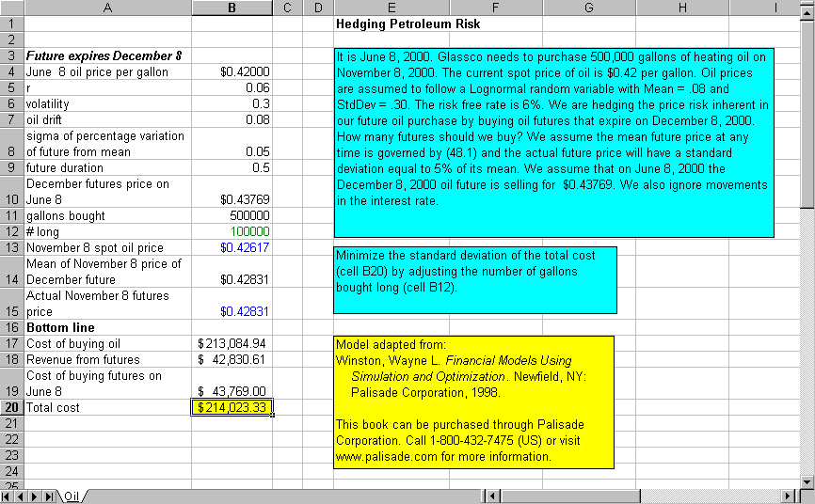This screenshot has height=504, width=815.
Task: Click horizontal scrollbar right arrow
Action: [789, 496]
